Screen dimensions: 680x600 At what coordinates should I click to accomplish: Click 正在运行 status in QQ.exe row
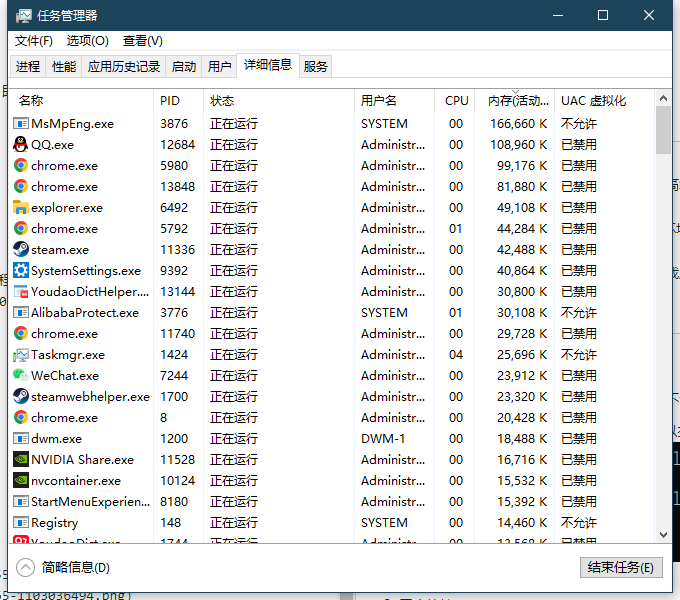tap(234, 144)
